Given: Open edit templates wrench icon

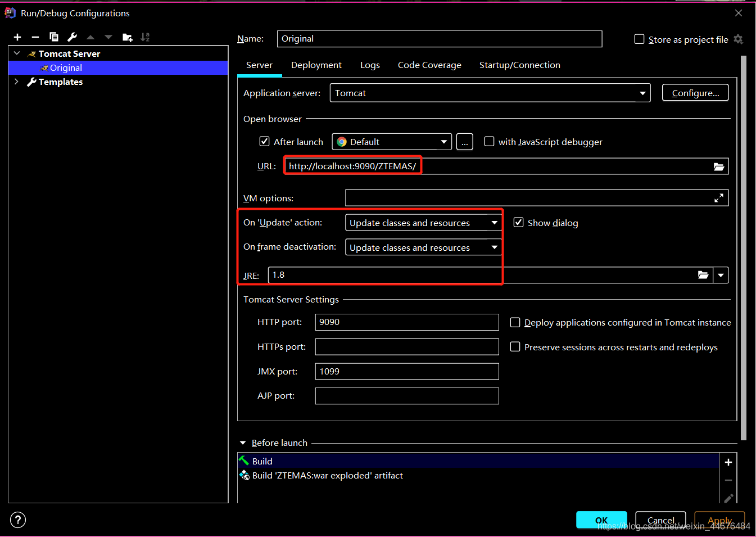Looking at the screenshot, I should [x=72, y=37].
